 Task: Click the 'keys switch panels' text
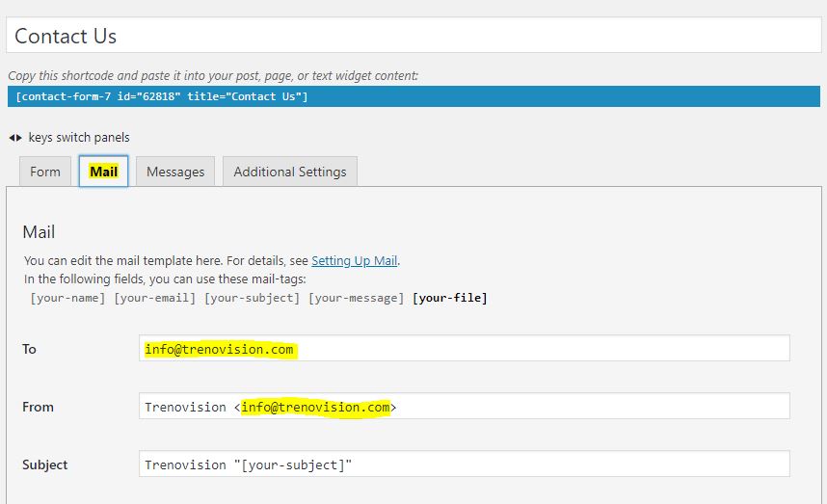pyautogui.click(x=79, y=138)
